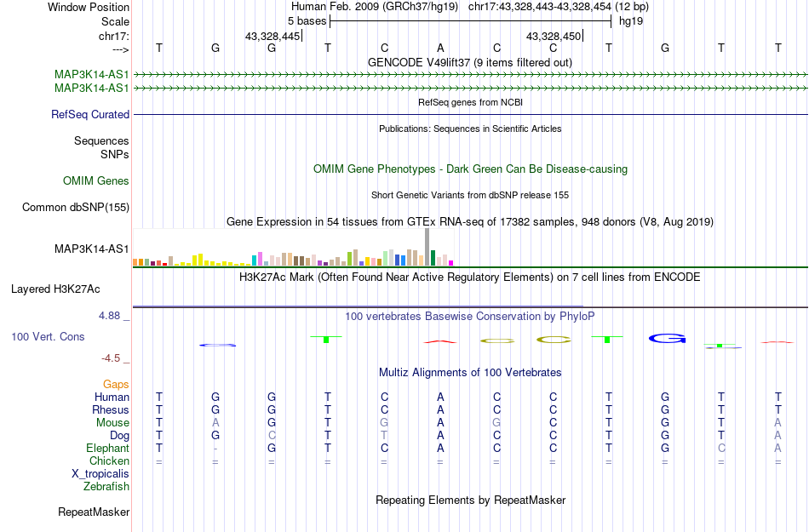Click the single A base in the reference sequence row
The width and height of the screenshot is (809, 532).
pos(440,48)
